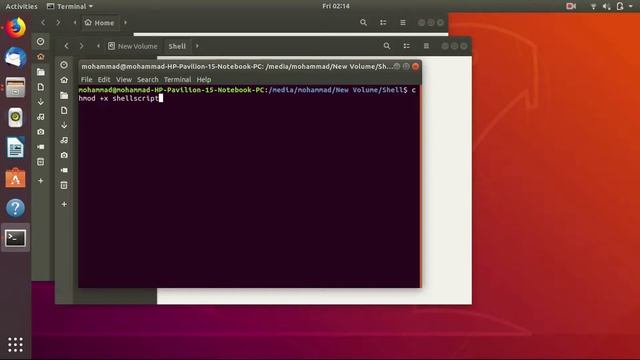Click the screen recording indicator in top bar
640x360 pixels.
571,6
